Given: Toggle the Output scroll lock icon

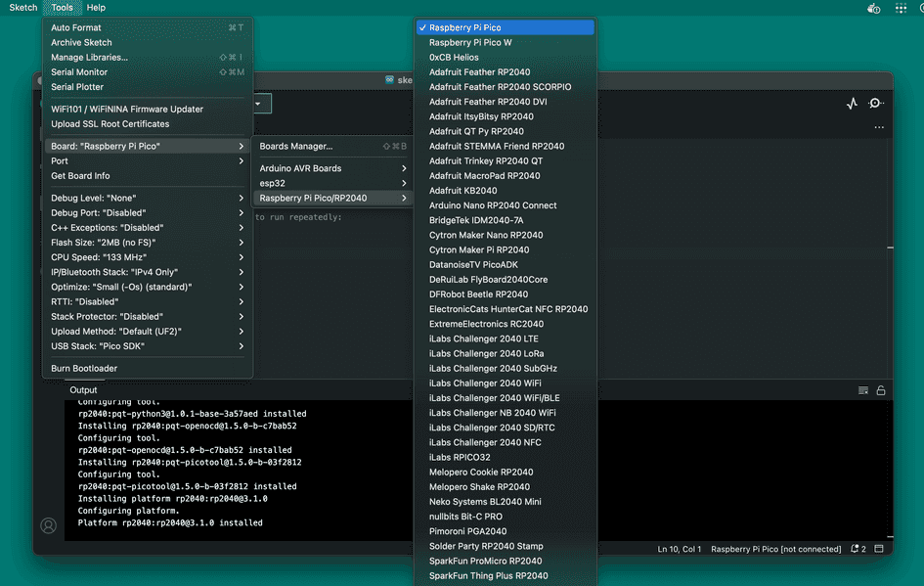Looking at the screenshot, I should (x=881, y=390).
